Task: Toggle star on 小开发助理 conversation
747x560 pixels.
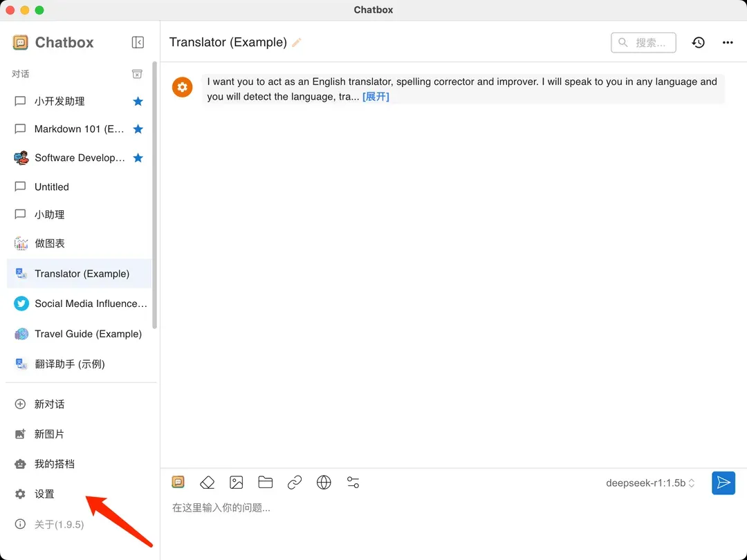Action: tap(138, 102)
